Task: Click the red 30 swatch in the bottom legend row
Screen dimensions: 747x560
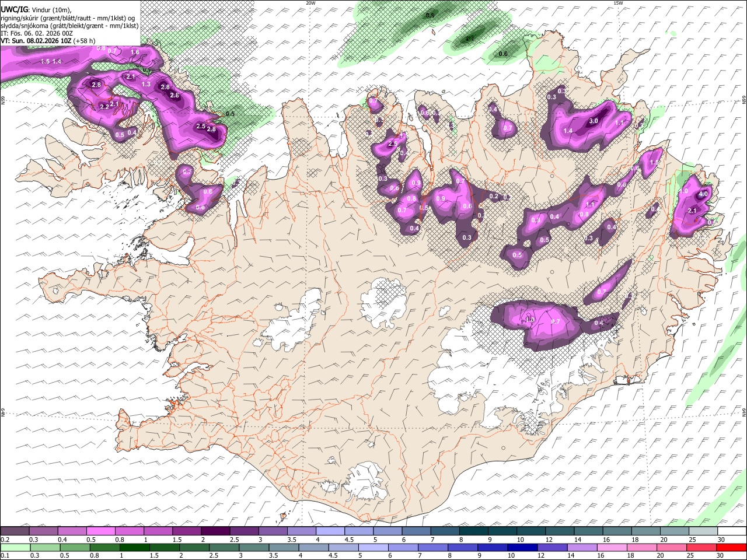Action: (732, 547)
